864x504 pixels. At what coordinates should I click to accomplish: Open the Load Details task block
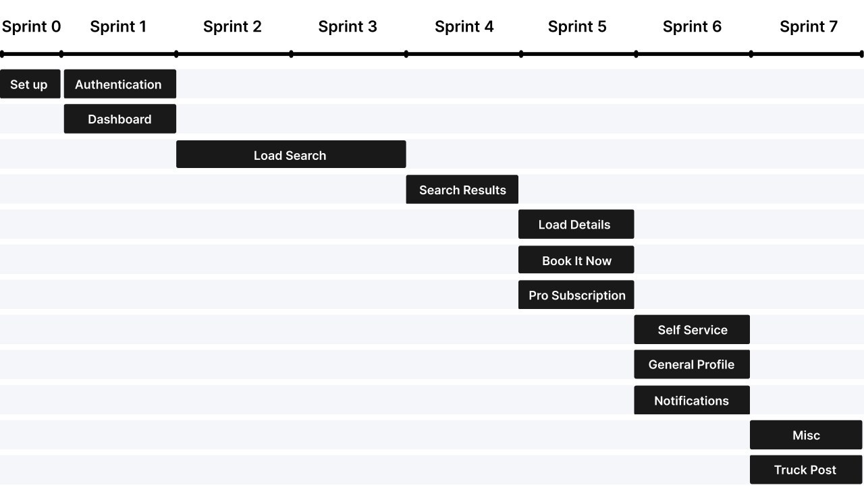[x=576, y=225]
